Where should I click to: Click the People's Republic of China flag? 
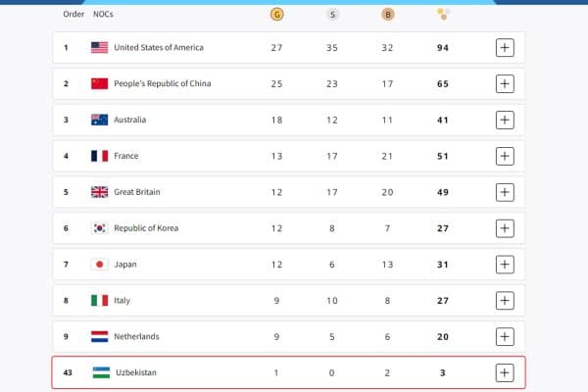coord(99,83)
